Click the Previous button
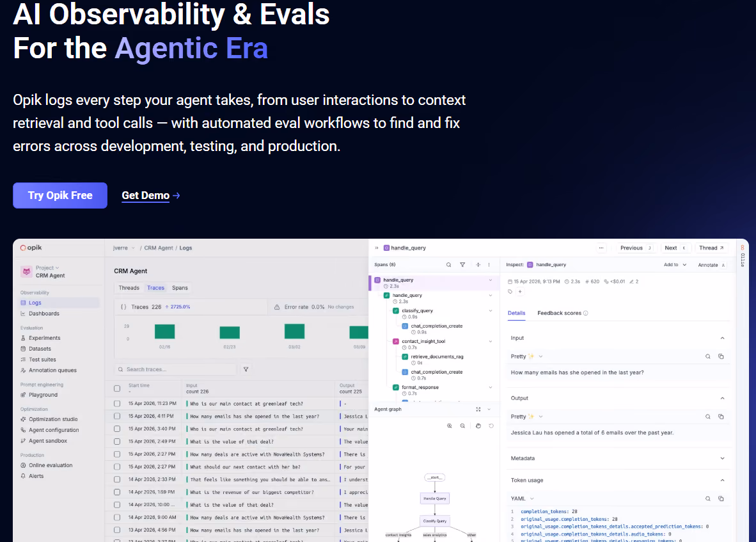Viewport: 756px width, 542px height. point(636,248)
